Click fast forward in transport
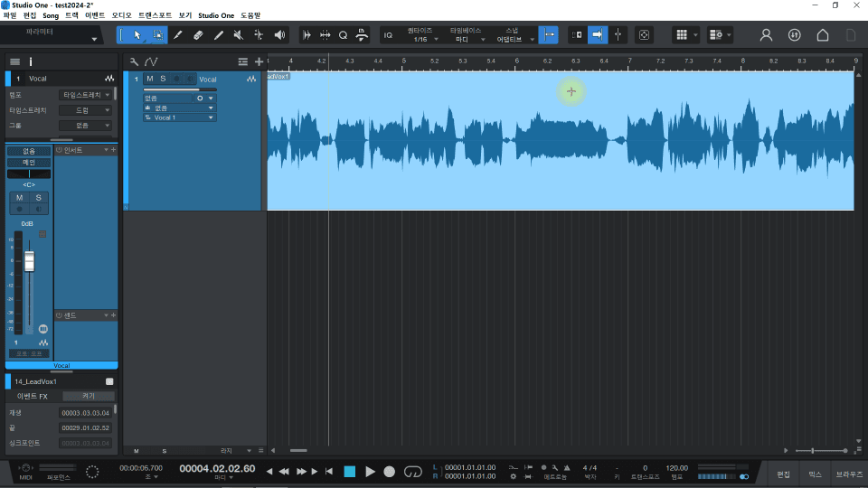The width and height of the screenshot is (868, 488). pos(301,472)
